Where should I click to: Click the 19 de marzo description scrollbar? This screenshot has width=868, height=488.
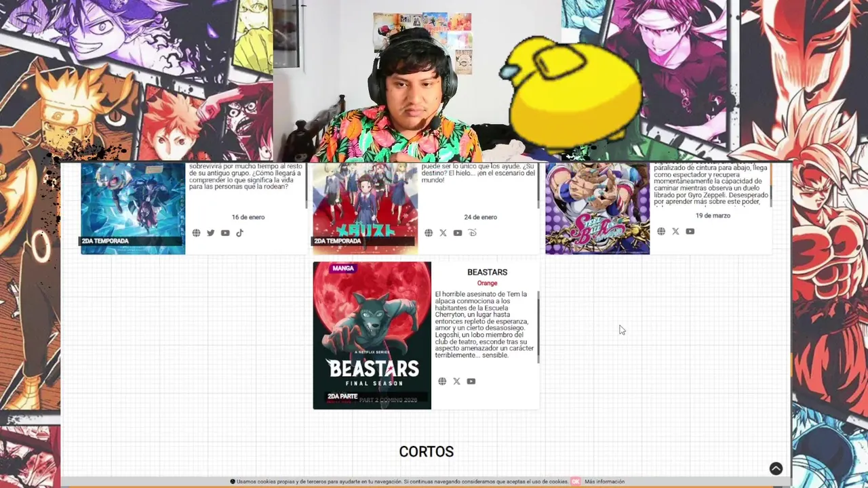(771, 185)
